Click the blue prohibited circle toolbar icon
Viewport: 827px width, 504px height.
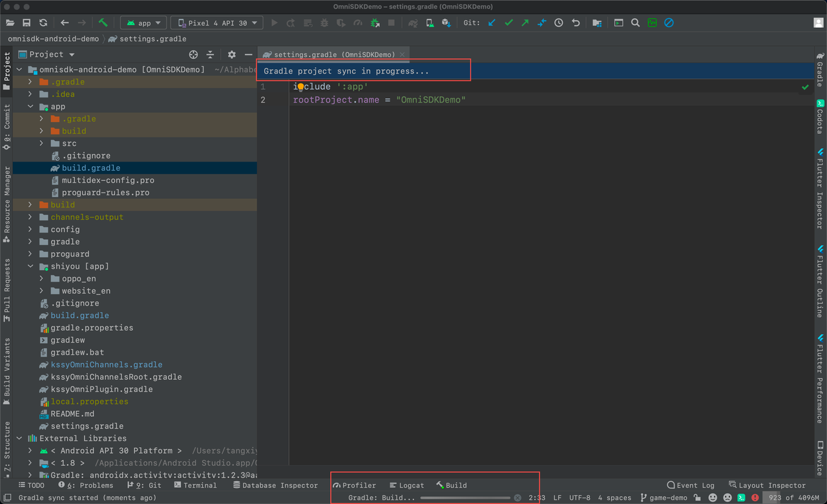pos(669,23)
